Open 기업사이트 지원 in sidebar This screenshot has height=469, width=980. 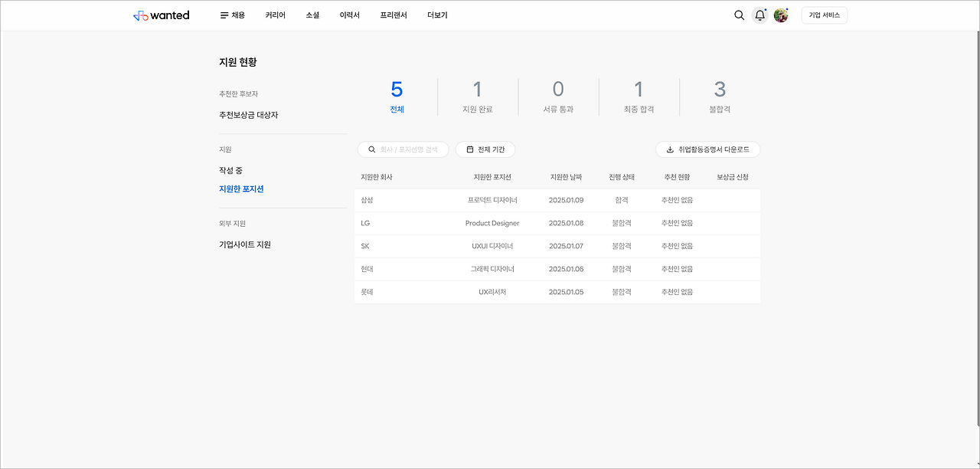(245, 244)
